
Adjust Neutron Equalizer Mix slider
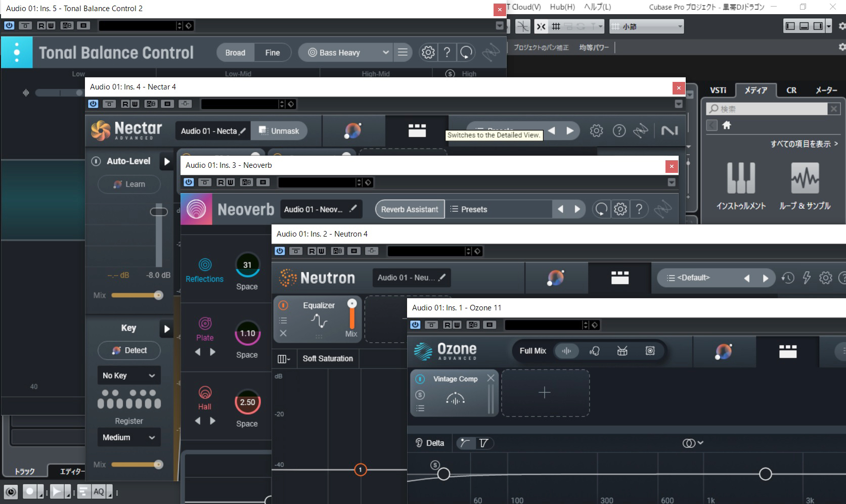[352, 314]
